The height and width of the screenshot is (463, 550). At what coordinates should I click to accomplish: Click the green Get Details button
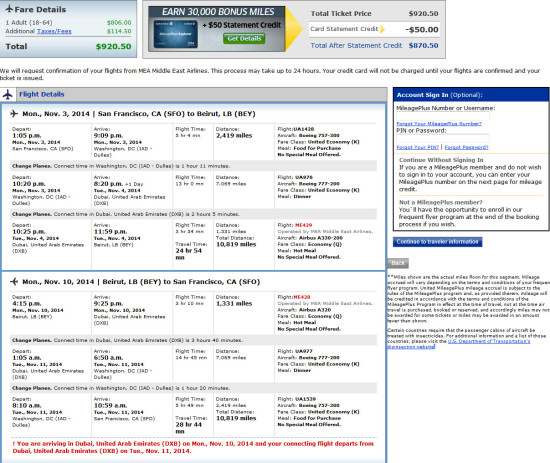pos(244,39)
